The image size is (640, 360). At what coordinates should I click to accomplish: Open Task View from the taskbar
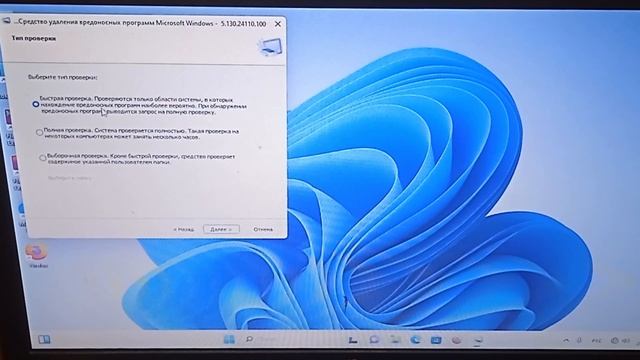coord(353,340)
